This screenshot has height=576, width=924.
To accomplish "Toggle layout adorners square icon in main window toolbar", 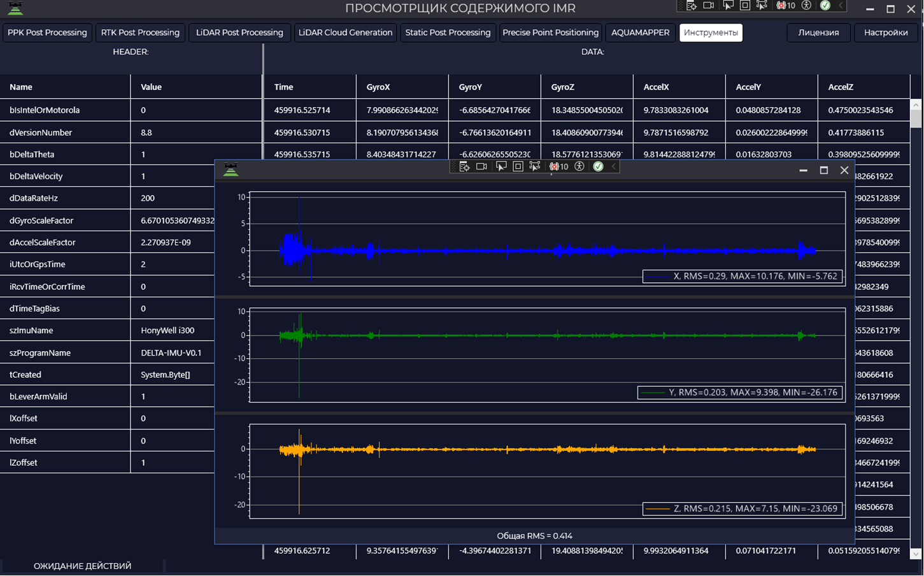I will coord(744,6).
